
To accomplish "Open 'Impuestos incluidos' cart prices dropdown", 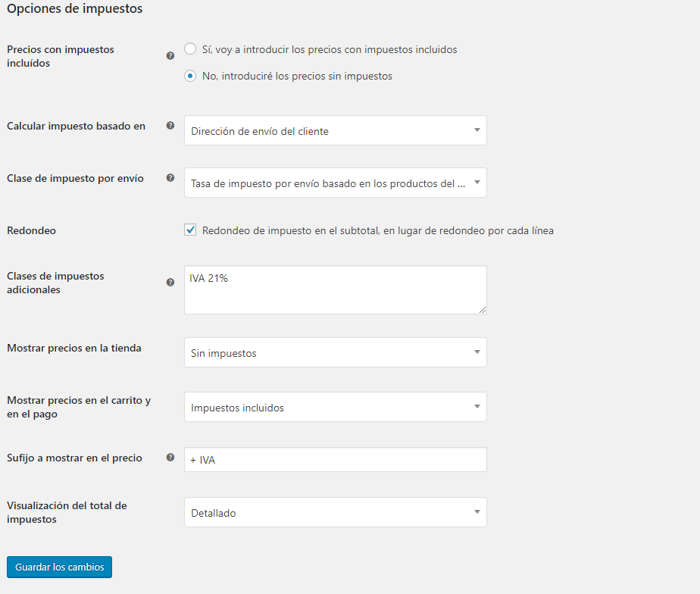I will tap(336, 407).
